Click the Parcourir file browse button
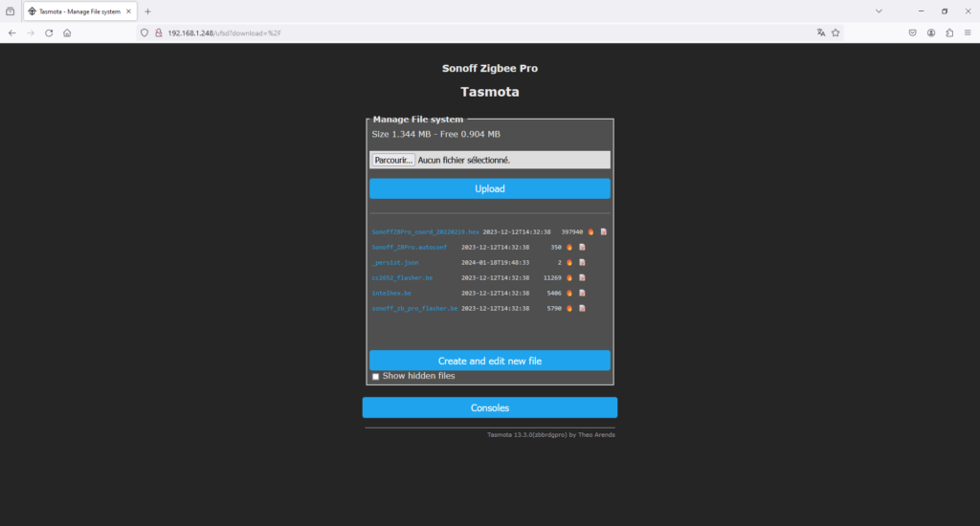Screen dimensions: 980x526 (x=393, y=160)
